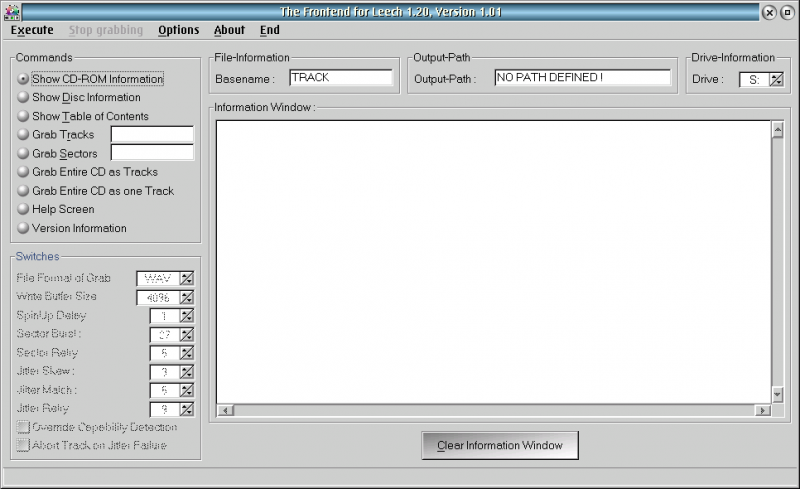This screenshot has width=800, height=489.
Task: Open the Options menu
Action: click(179, 30)
